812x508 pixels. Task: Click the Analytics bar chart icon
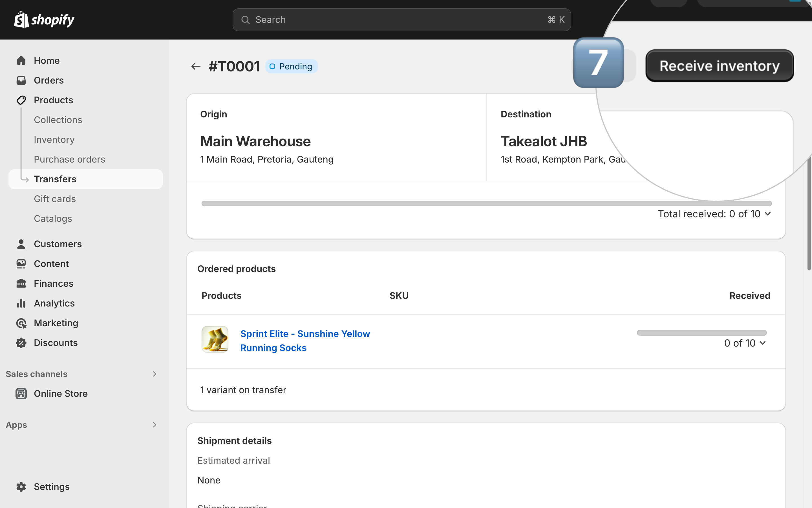coord(21,303)
